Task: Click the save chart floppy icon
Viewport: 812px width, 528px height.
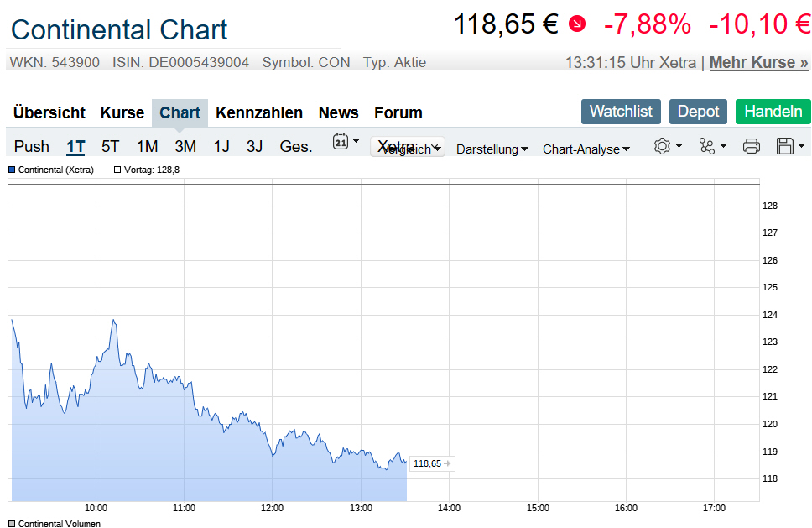Action: [x=785, y=146]
